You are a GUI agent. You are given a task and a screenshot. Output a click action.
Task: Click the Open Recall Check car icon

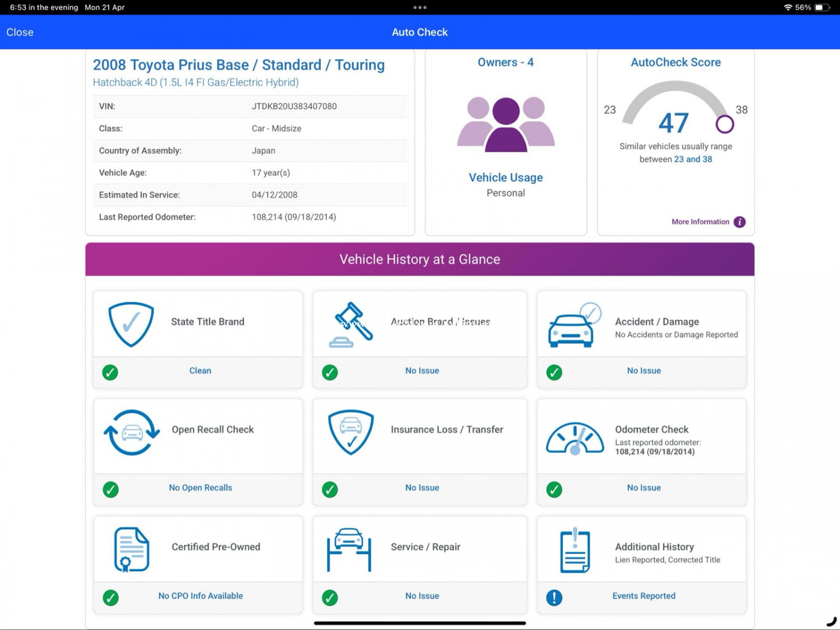coord(132,432)
